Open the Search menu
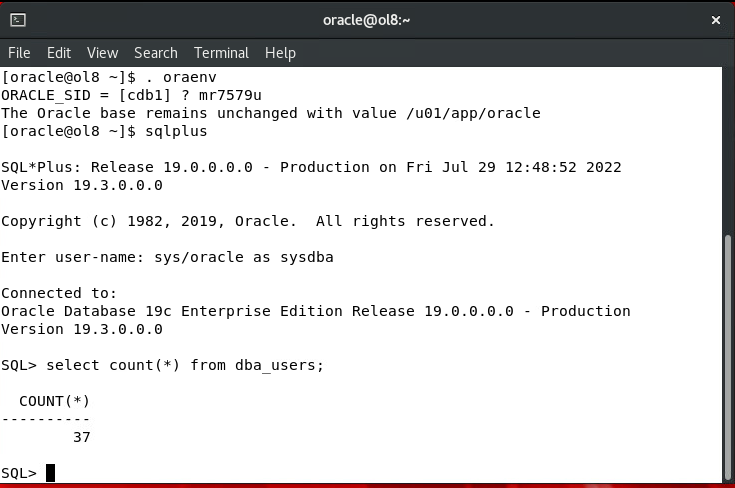This screenshot has width=735, height=488. [x=156, y=53]
